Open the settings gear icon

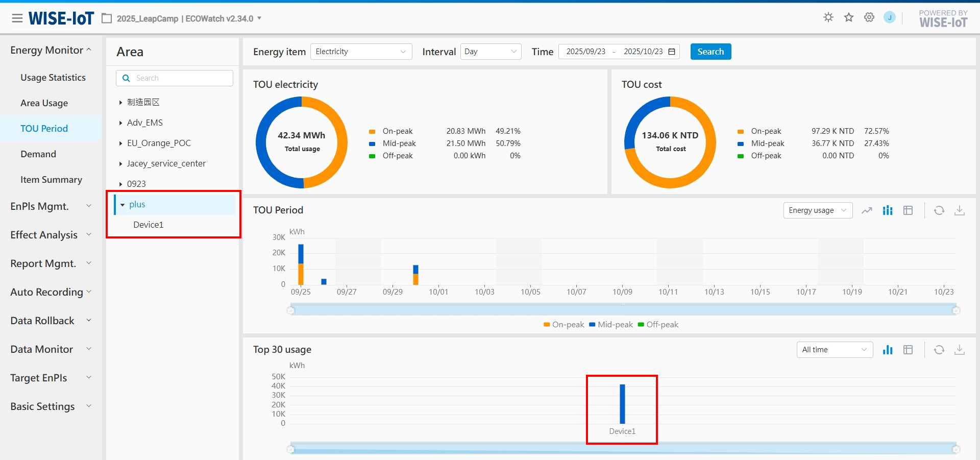(869, 17)
